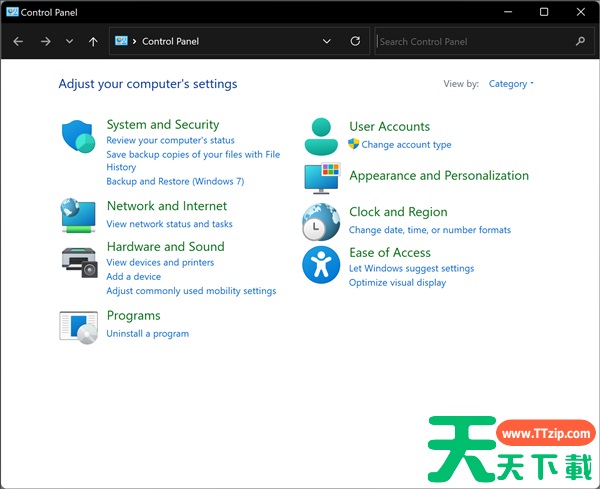Refresh the Control Panel view
The height and width of the screenshot is (489, 600).
355,41
